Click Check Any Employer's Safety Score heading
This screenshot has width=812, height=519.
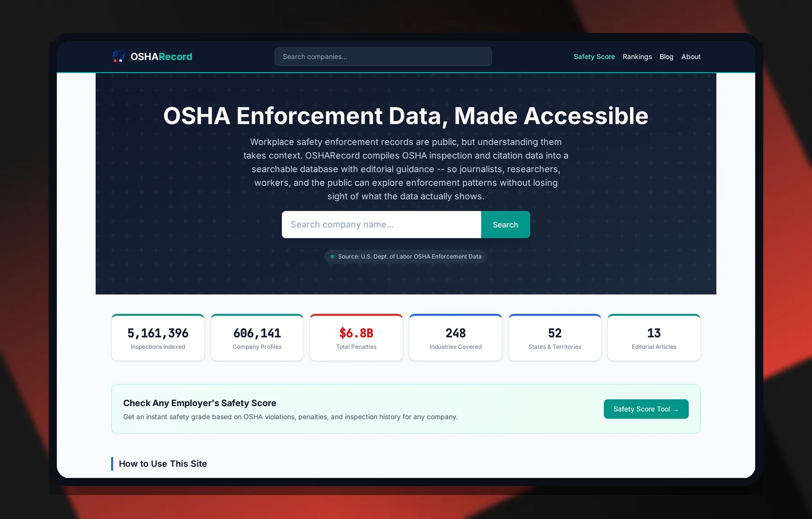200,403
